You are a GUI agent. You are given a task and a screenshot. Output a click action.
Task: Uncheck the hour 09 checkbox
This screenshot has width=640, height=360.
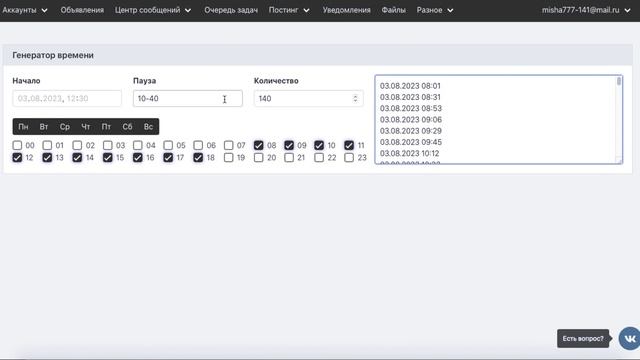point(289,145)
